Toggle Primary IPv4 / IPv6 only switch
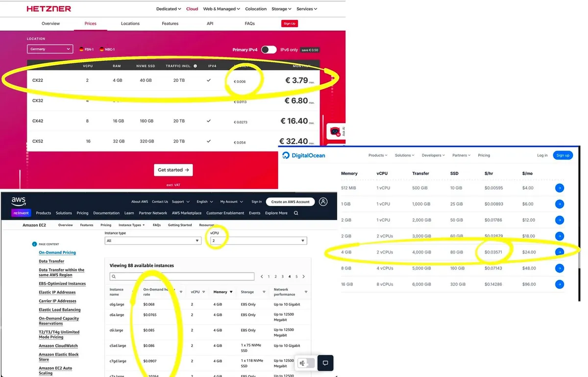This screenshot has height=377, width=588. click(x=269, y=50)
